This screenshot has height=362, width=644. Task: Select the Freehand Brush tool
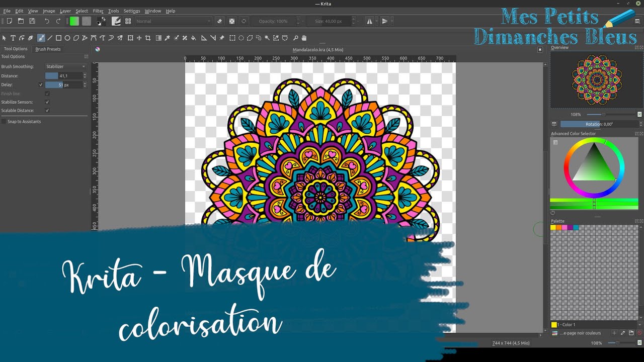(x=41, y=38)
